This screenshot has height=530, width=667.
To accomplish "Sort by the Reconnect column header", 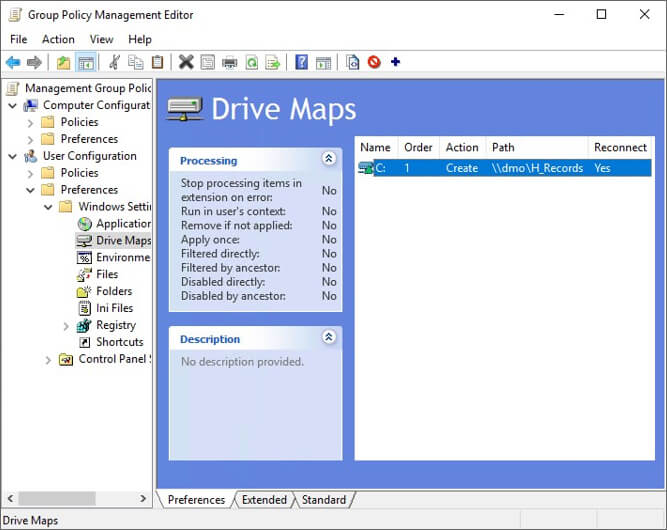I will tap(620, 148).
